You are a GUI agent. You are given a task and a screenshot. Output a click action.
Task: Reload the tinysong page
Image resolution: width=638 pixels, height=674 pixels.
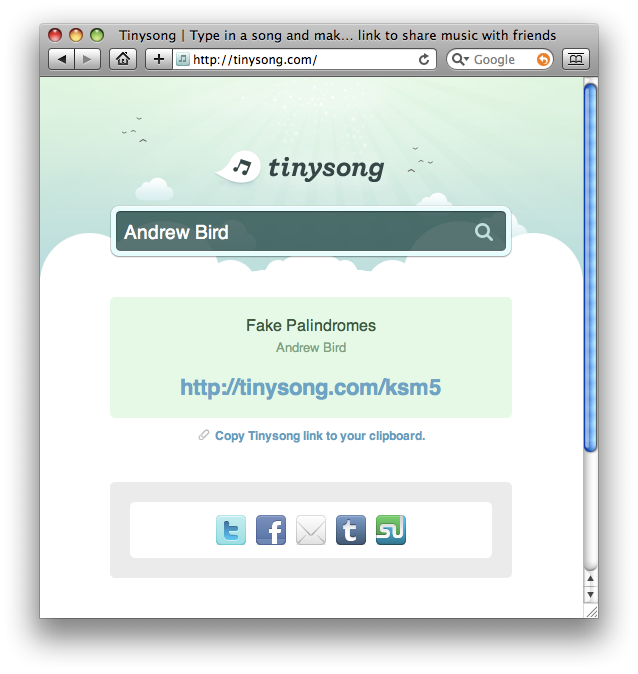(424, 59)
